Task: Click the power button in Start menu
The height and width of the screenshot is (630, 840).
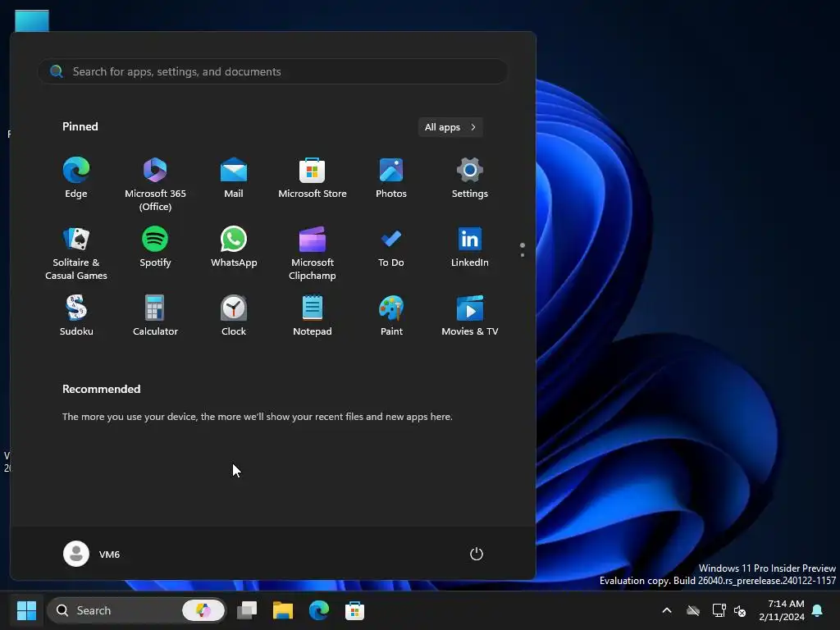Action: pyautogui.click(x=477, y=554)
